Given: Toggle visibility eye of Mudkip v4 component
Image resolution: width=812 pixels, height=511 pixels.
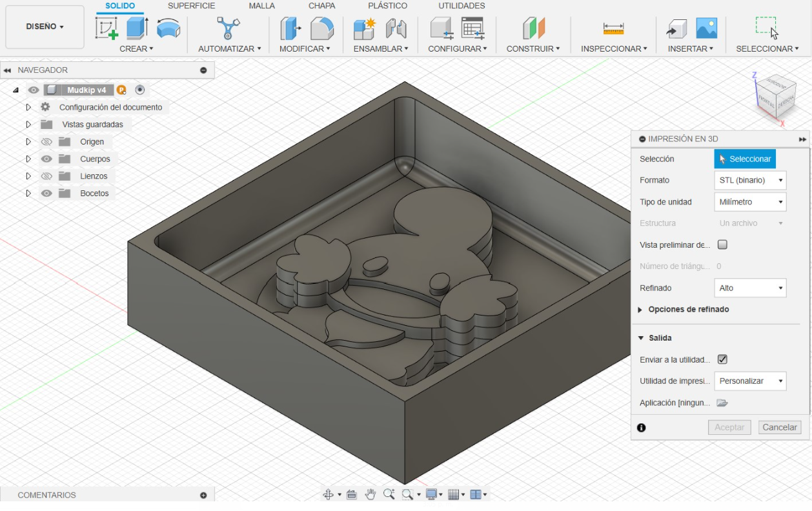Looking at the screenshot, I should [x=34, y=90].
